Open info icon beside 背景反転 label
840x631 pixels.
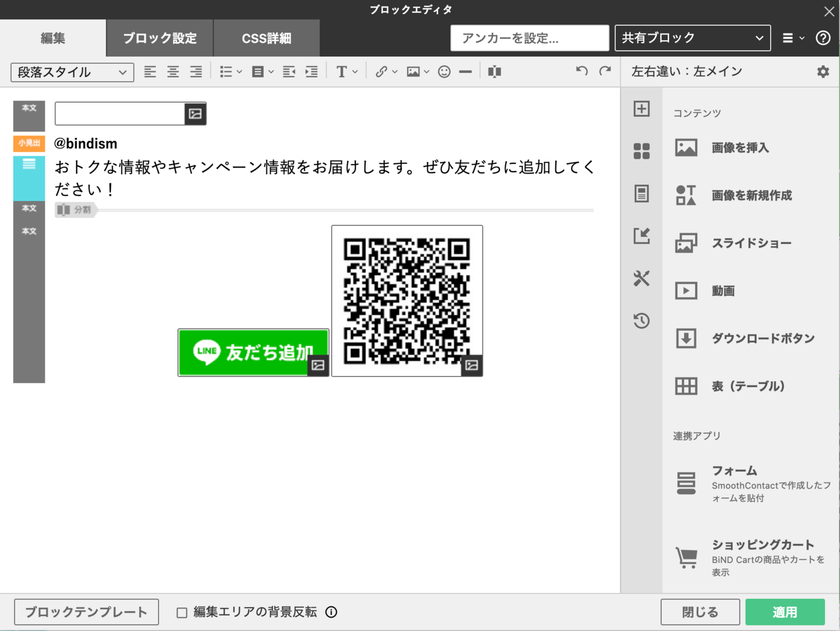[x=331, y=612]
